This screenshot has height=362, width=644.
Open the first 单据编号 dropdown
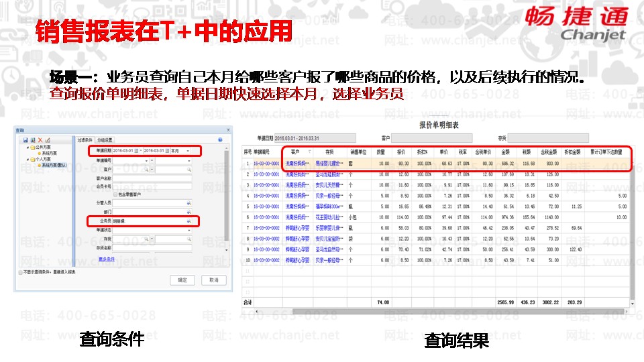pyautogui.click(x=147, y=160)
